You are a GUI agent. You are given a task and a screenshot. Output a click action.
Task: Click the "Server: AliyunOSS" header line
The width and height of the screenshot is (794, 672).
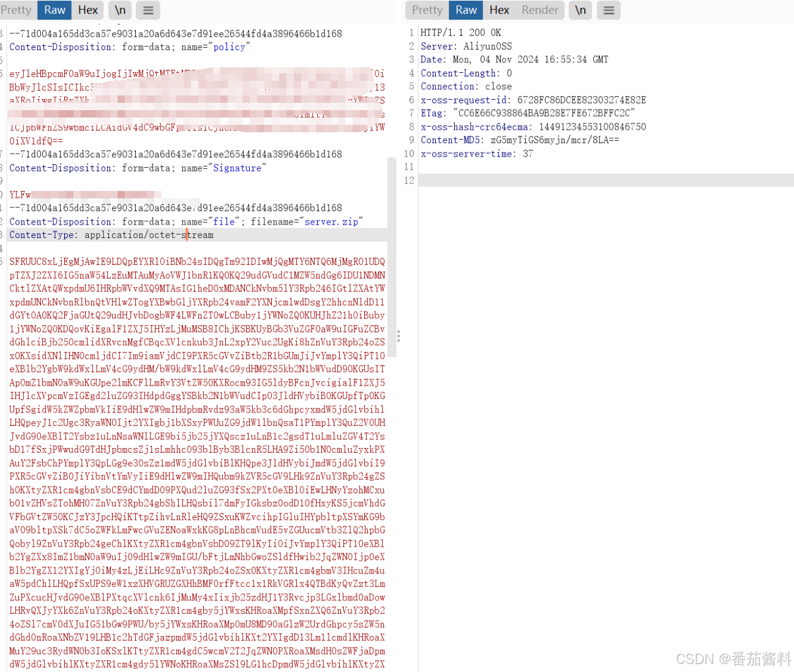(x=466, y=46)
